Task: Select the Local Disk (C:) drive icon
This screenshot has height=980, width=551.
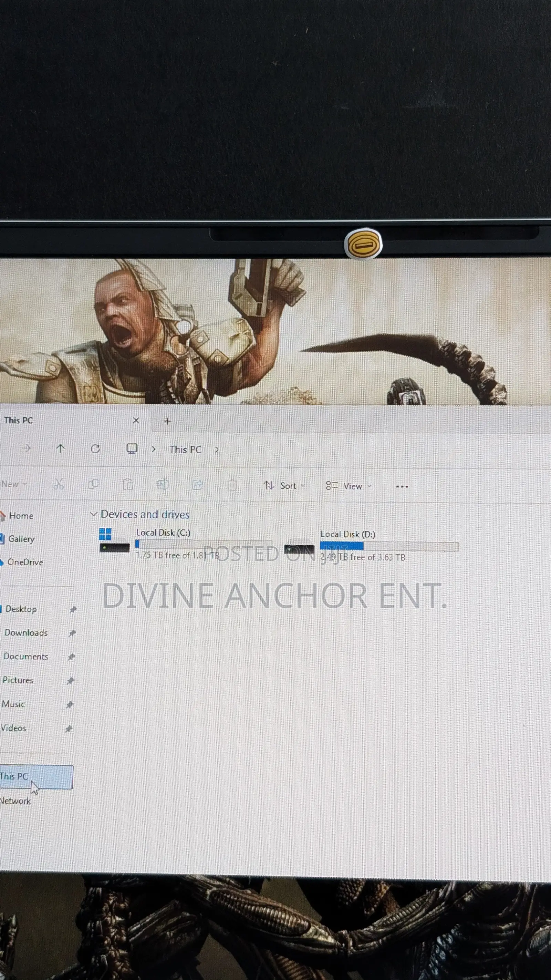Action: pyautogui.click(x=114, y=540)
